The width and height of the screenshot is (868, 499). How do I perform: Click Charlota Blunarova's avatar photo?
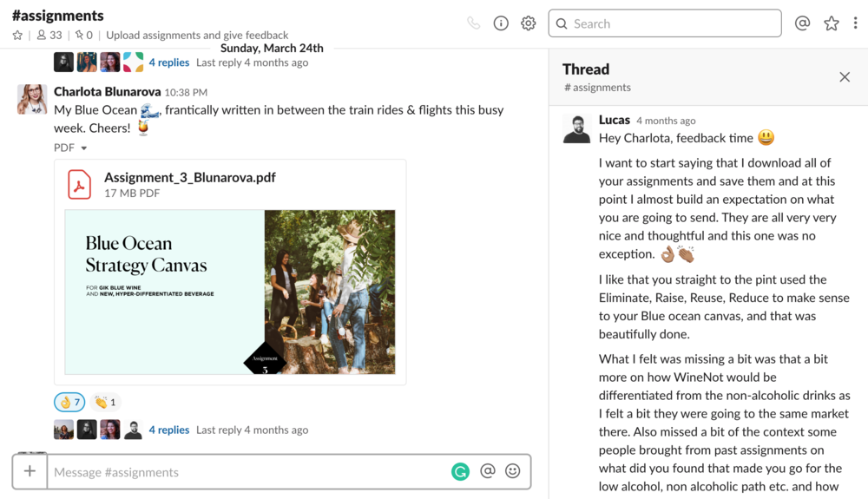pyautogui.click(x=32, y=99)
